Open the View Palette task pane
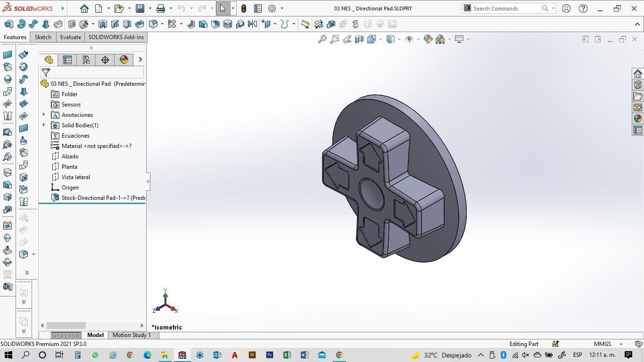 pyautogui.click(x=638, y=107)
